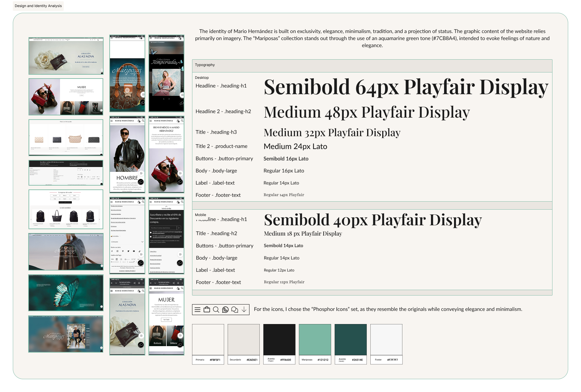Check second consent checkbox in mobile subscribe form
The image size is (581, 392).
(x=151, y=237)
